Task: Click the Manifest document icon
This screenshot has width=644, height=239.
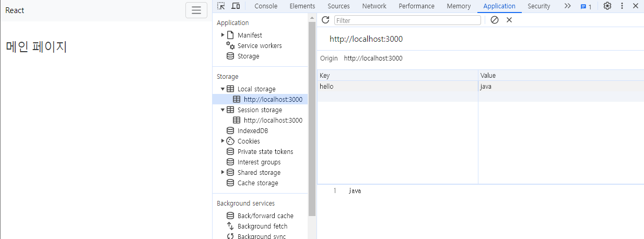Action: click(x=230, y=35)
